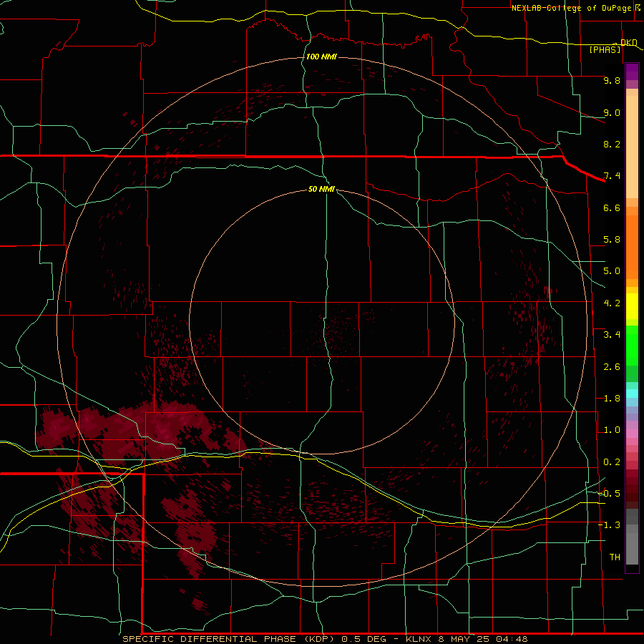Screen dimensions: 644x644
Task: Click the 3.4 scale value
Action: coord(612,335)
